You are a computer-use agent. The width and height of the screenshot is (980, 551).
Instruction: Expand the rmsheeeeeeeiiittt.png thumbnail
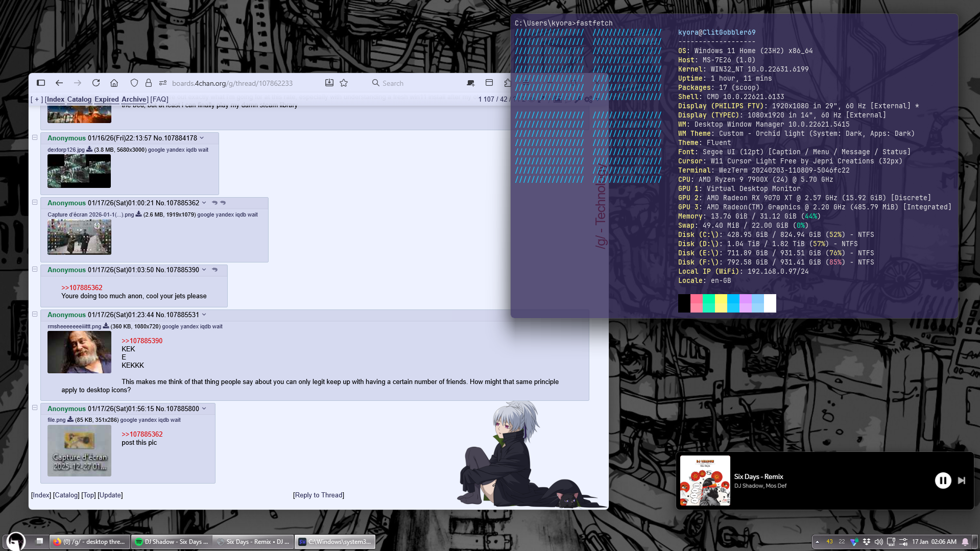point(79,352)
